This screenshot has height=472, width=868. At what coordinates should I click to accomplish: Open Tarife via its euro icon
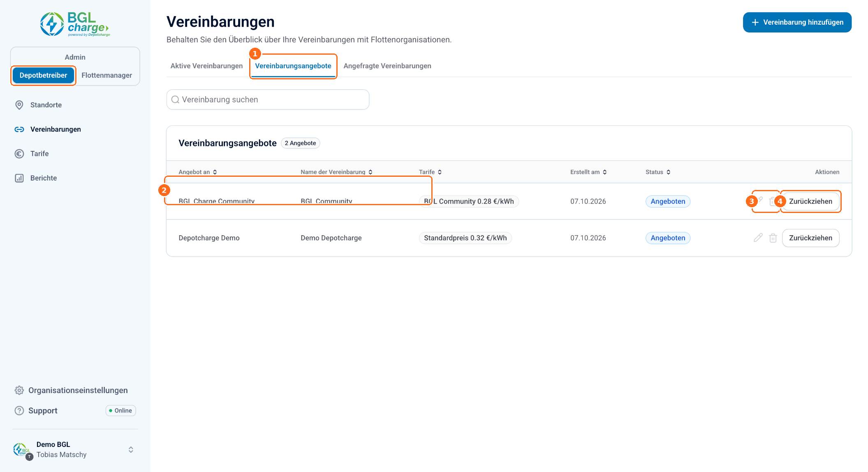tap(19, 154)
